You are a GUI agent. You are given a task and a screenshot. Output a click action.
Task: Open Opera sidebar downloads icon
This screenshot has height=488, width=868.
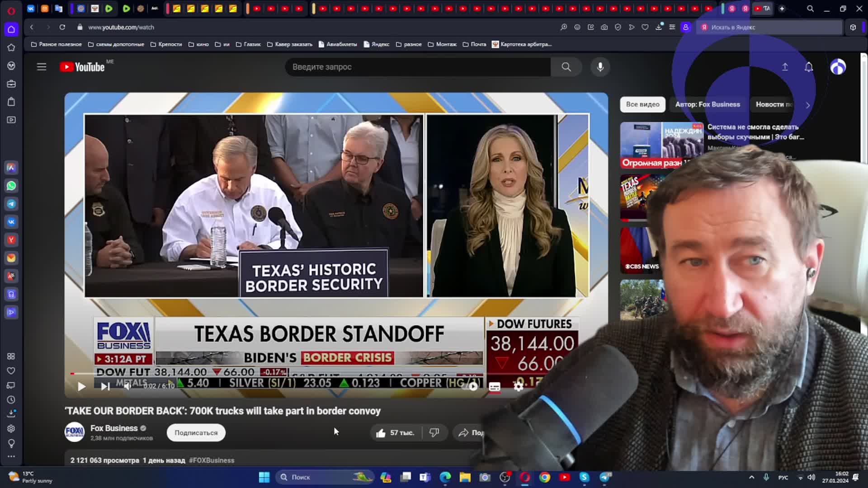coord(11,414)
